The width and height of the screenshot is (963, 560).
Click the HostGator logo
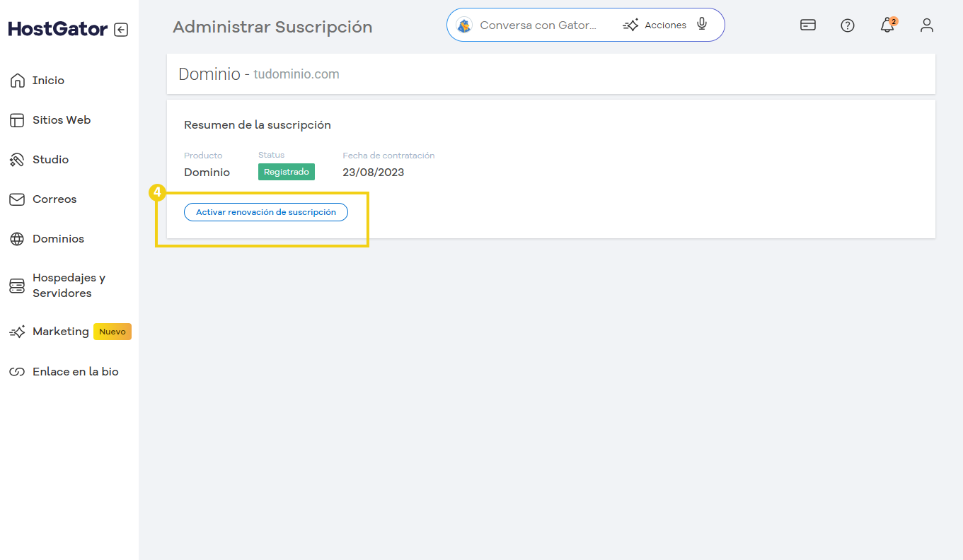click(x=58, y=29)
